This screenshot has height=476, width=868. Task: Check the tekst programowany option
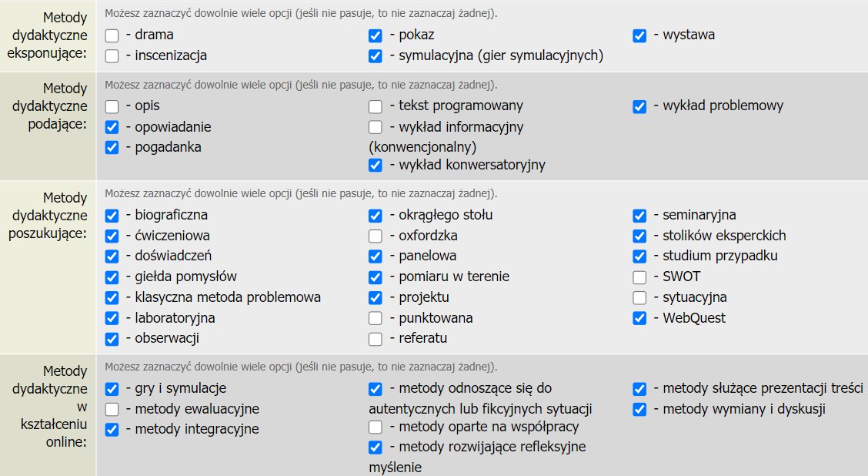[376, 106]
